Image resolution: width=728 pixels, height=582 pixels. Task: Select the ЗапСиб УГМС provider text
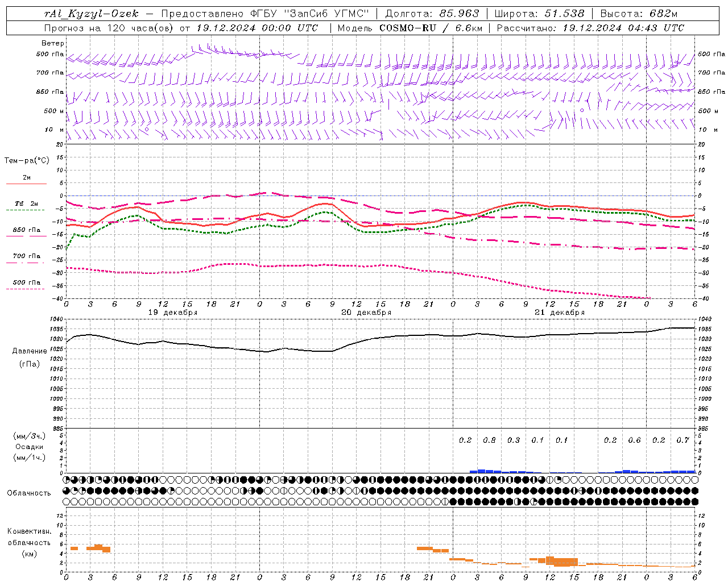point(326,14)
